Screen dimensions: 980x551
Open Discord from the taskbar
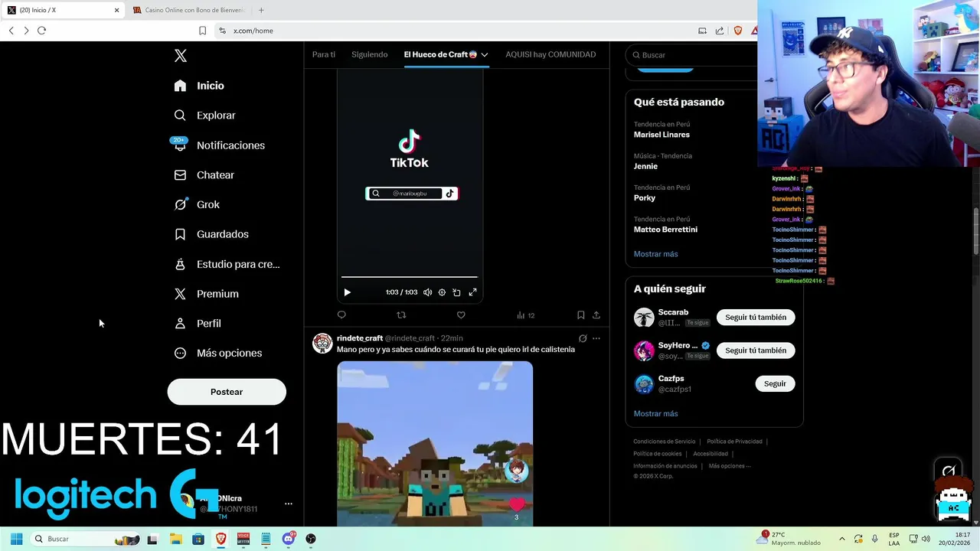pos(288,539)
